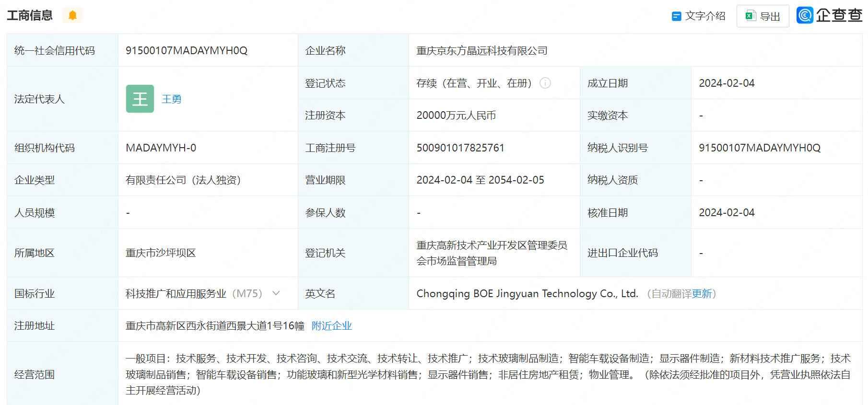
Task: Select establishment date value beside 成立日期
Action: [727, 83]
